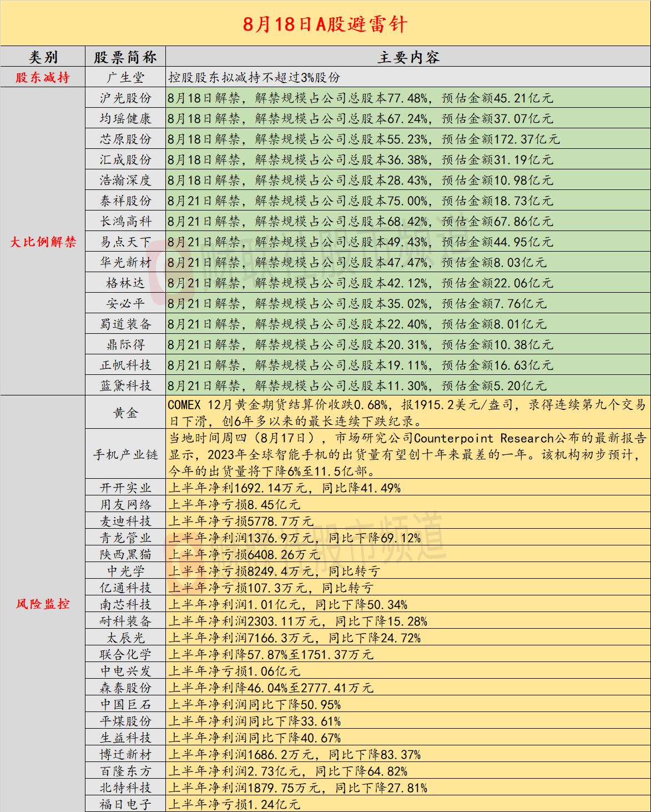Select stock name 蜀道装备

125,324
